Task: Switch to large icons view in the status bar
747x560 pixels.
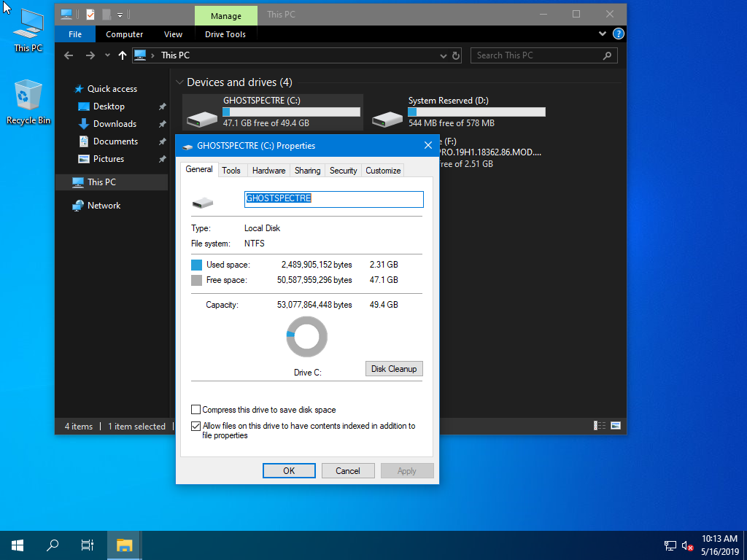Action: (616, 426)
